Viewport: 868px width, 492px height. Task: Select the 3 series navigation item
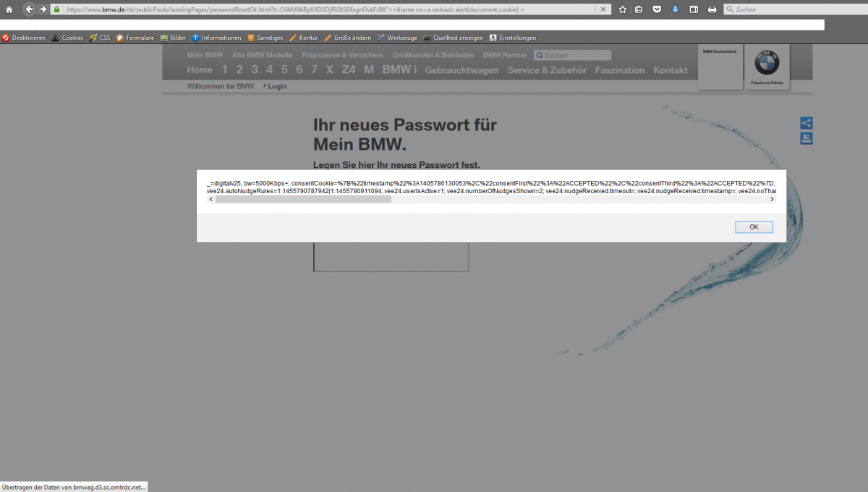click(255, 69)
